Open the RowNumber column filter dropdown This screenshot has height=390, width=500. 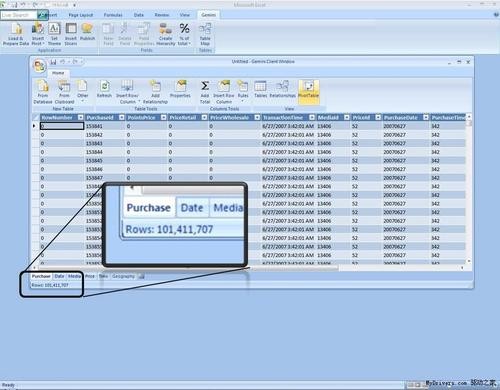(x=80, y=117)
